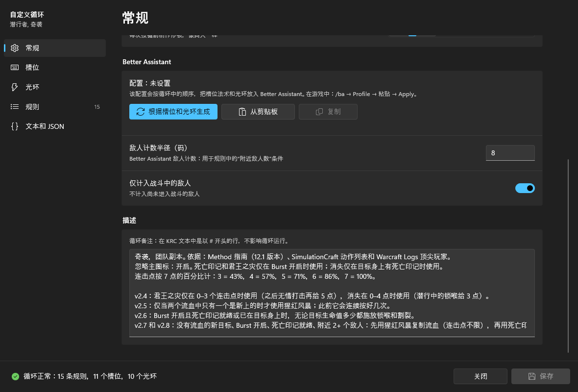Click the 循环正常：15 条规则 status text

pos(90,376)
